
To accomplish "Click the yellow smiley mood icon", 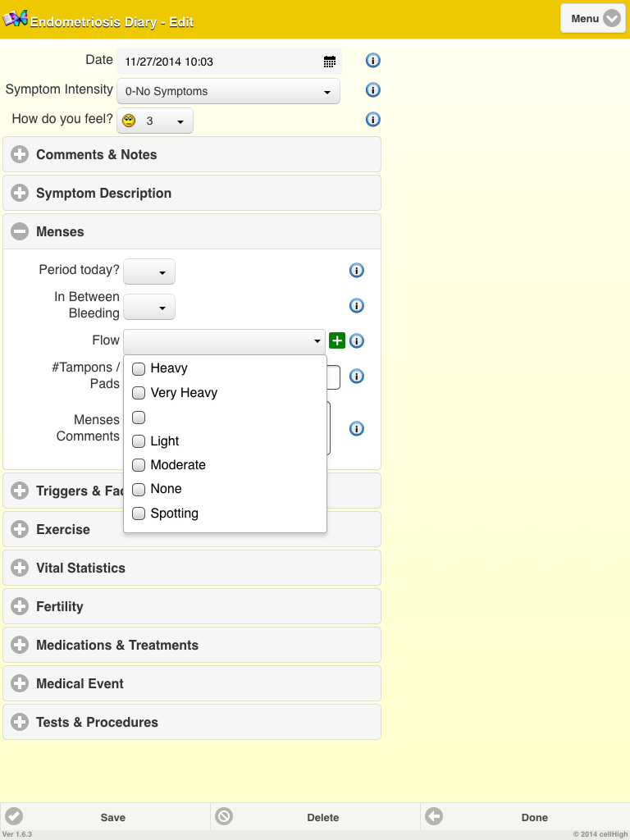I will pos(129,121).
